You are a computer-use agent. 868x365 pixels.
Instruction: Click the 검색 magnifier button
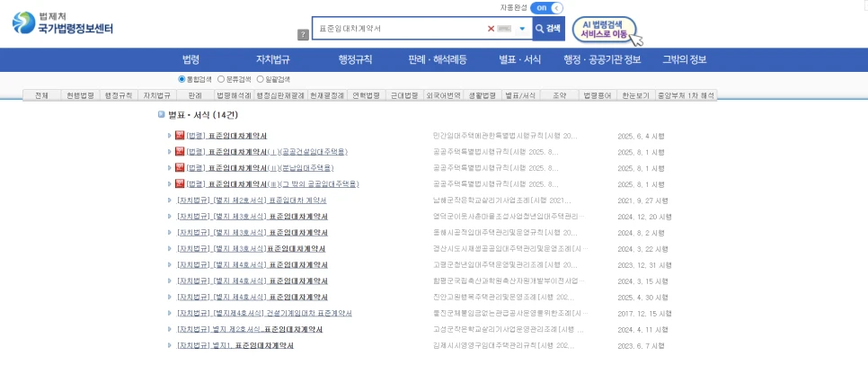click(x=548, y=29)
